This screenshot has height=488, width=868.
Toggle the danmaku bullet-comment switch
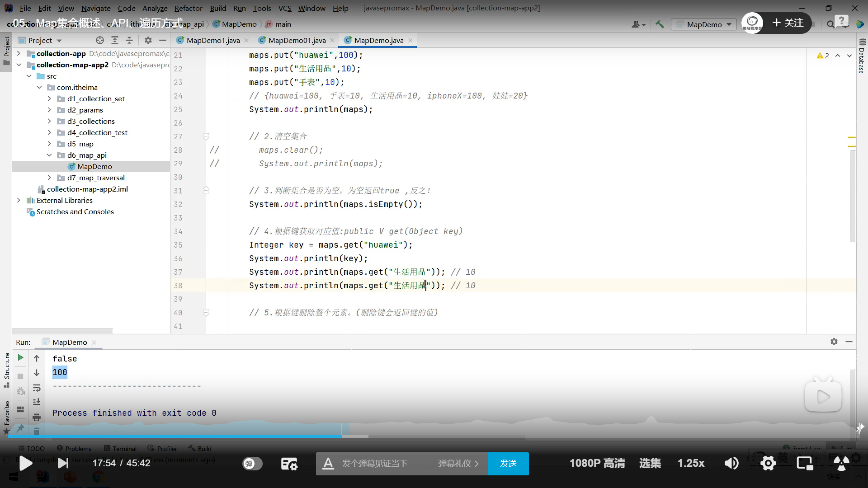pos(252,464)
